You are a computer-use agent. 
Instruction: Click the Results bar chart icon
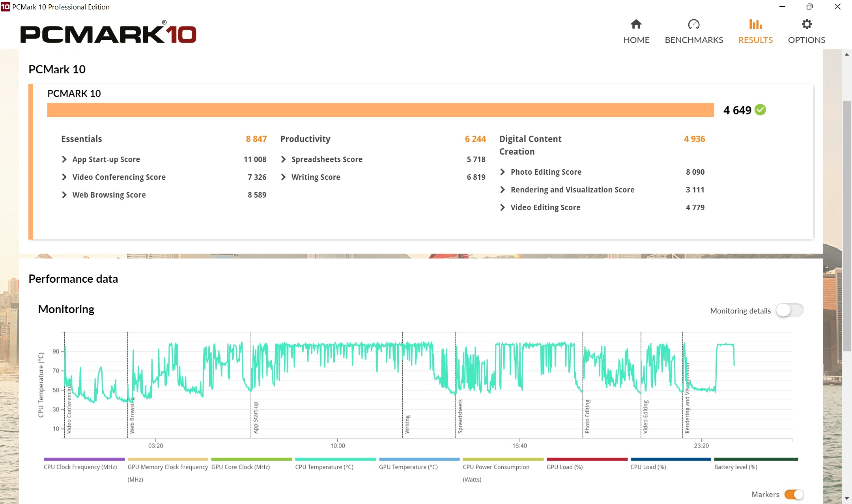(x=755, y=24)
